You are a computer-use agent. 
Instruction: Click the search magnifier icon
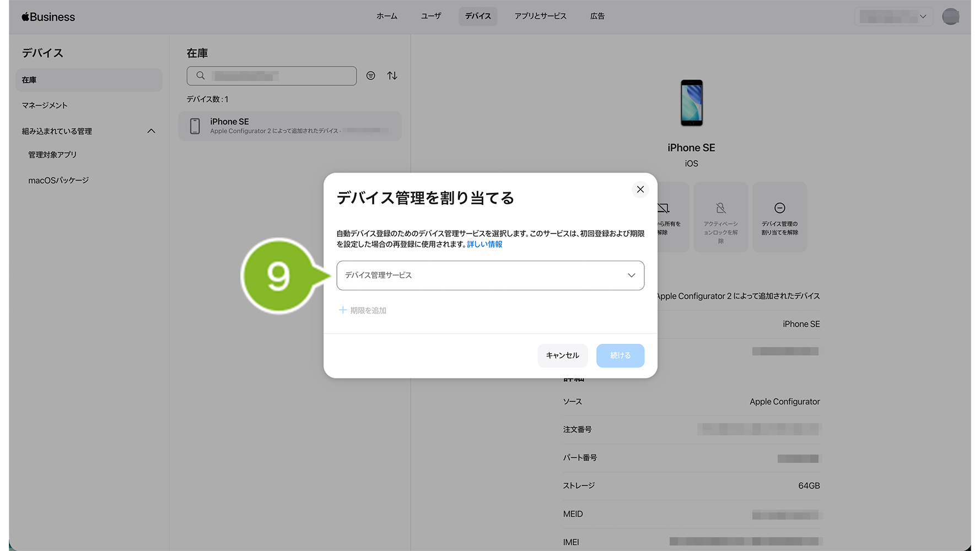pyautogui.click(x=201, y=75)
